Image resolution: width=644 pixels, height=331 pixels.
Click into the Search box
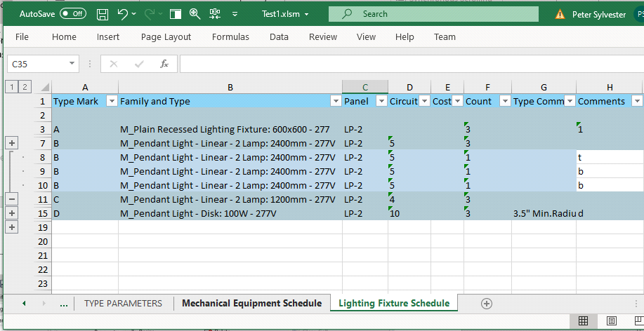[433, 14]
